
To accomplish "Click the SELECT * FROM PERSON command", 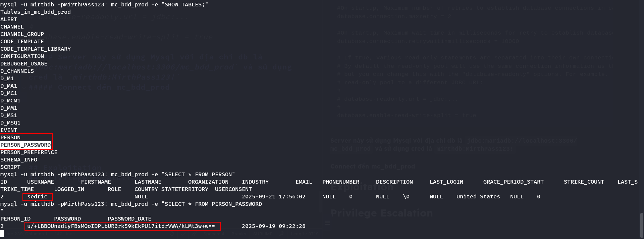I will (x=117, y=175).
